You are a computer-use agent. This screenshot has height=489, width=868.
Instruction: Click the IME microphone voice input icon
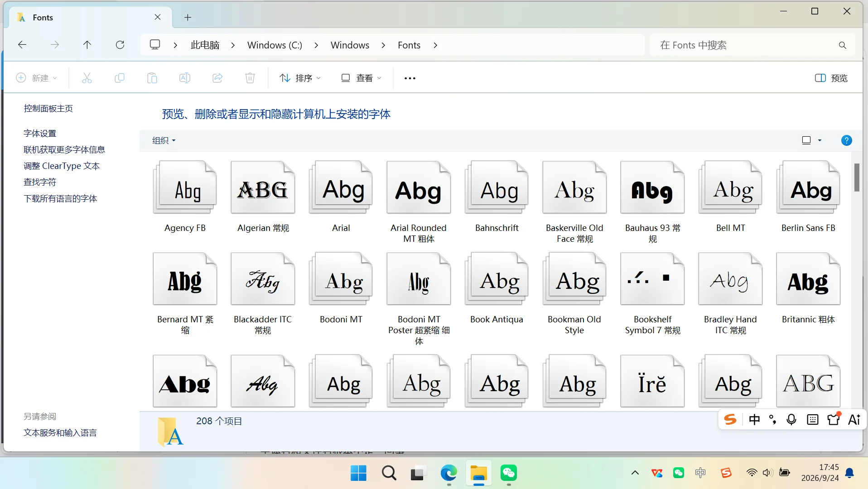click(791, 420)
